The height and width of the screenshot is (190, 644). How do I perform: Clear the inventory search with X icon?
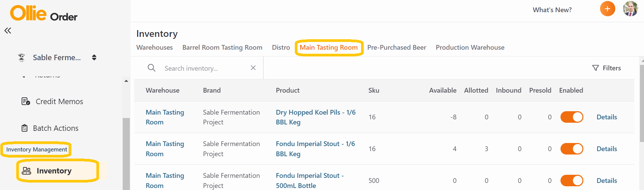253,68
